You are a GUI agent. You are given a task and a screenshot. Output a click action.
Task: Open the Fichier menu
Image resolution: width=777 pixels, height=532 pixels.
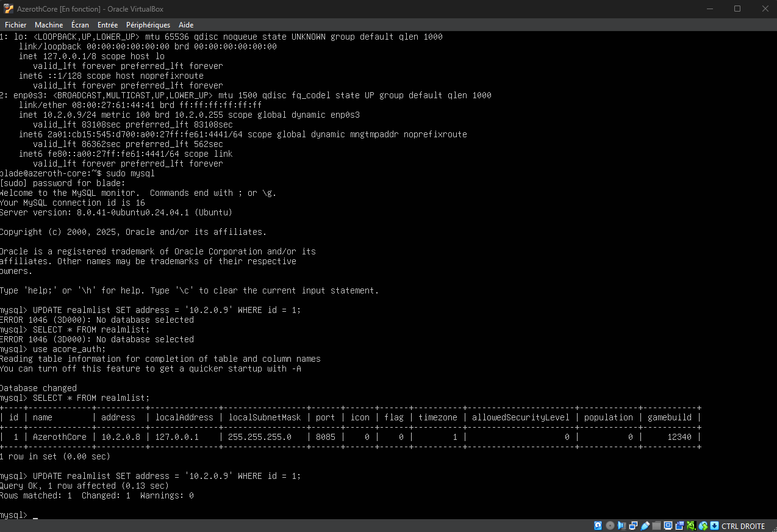coord(16,25)
